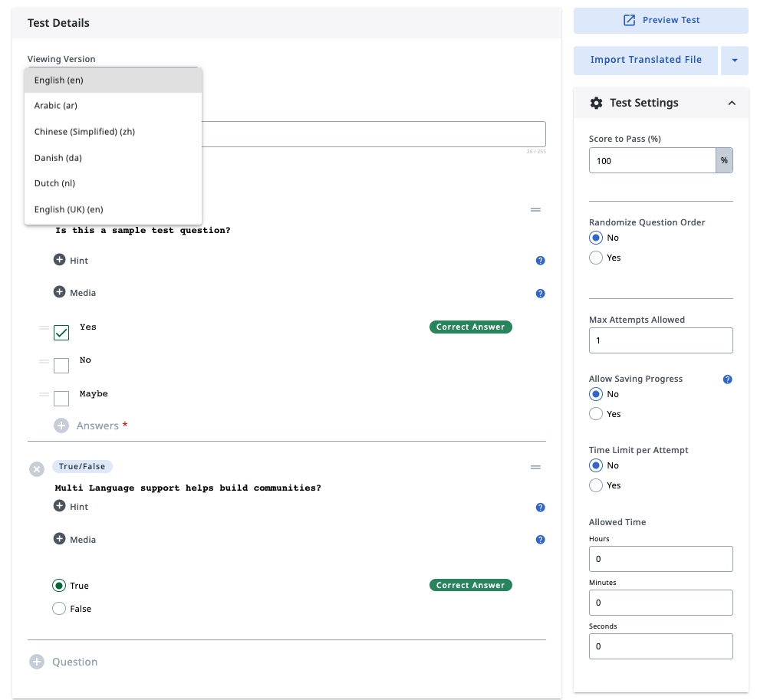
Task: Click the Answers add link
Action: (97, 426)
